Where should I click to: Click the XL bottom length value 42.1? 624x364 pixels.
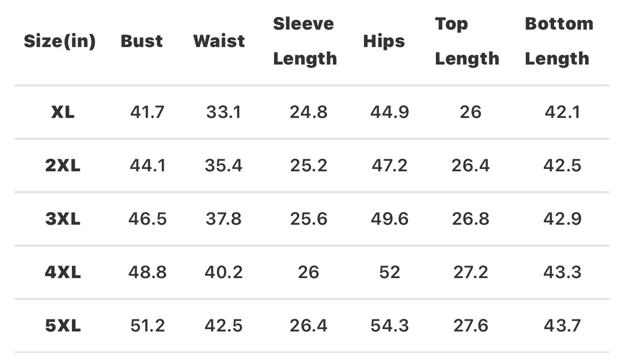coord(562,113)
